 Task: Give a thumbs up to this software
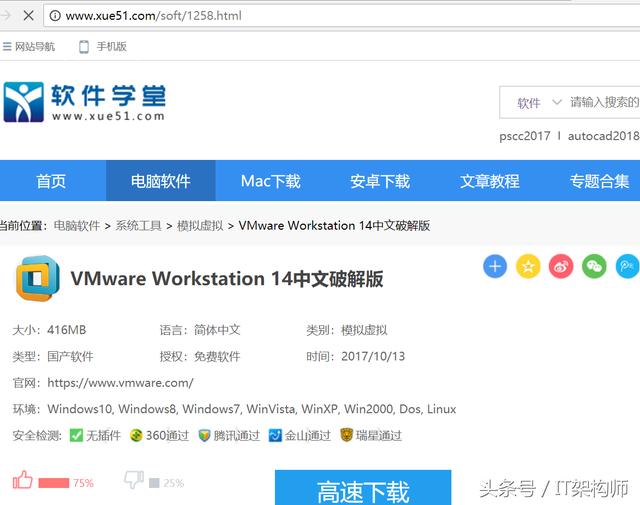(22, 480)
